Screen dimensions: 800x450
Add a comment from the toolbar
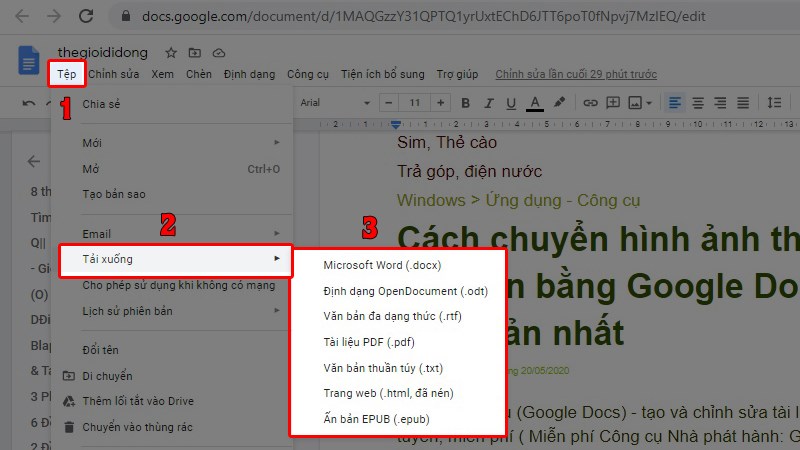[613, 103]
